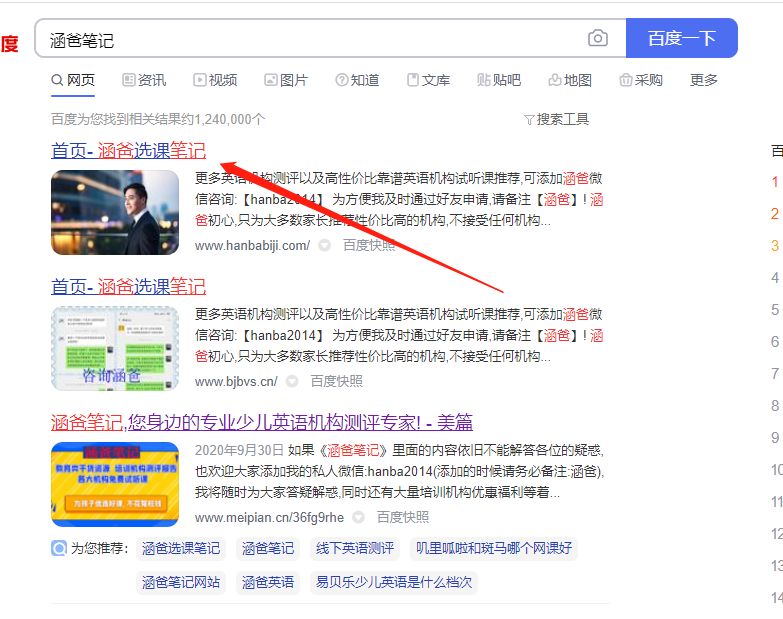Open second result 首页-涵爸选课笔记 for bjbvs.cn
Image resolution: width=783 pixels, height=619 pixels.
(x=128, y=287)
